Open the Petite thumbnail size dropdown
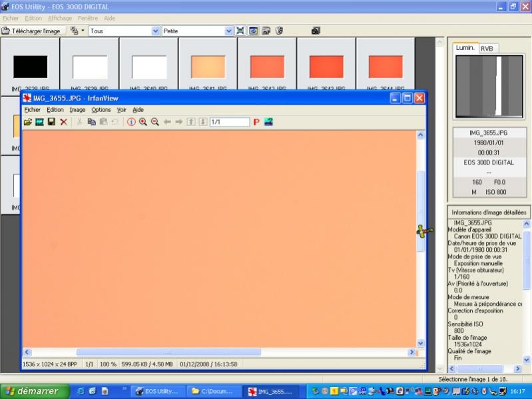The image size is (532, 399). pos(229,31)
